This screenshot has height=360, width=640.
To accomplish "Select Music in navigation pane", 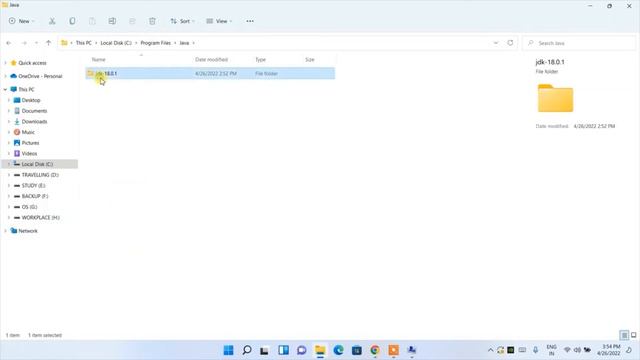I will [x=28, y=132].
